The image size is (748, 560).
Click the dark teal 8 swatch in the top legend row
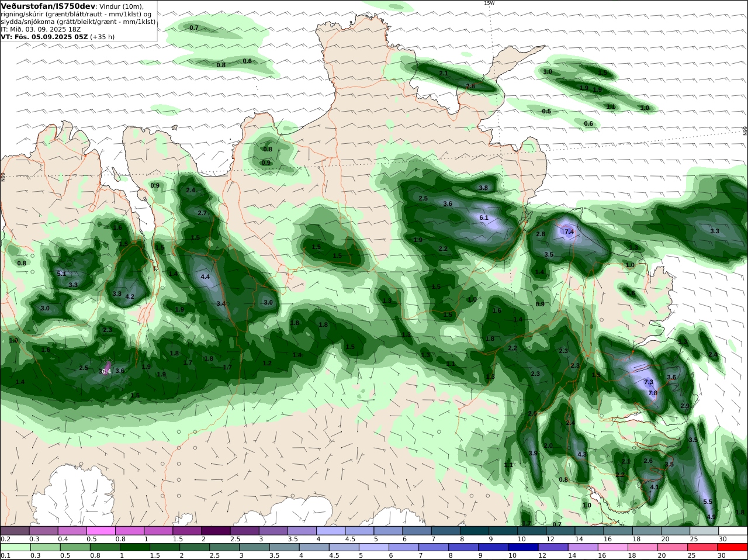(475, 531)
